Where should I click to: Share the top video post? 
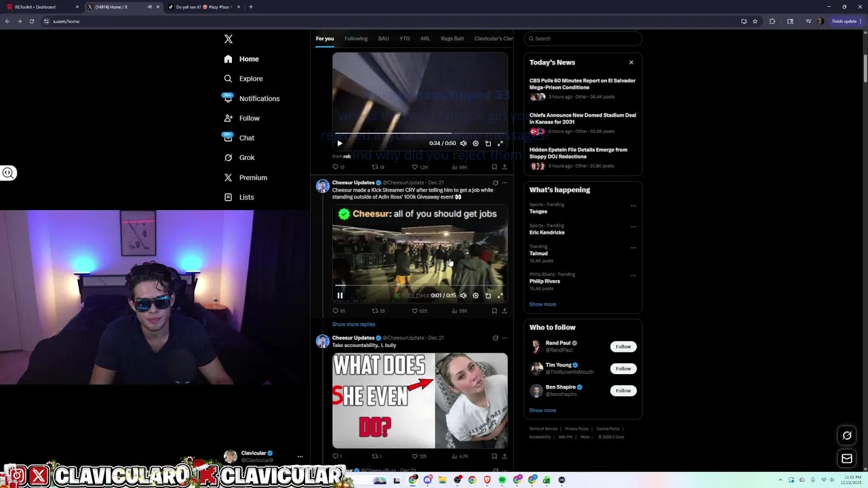(504, 167)
